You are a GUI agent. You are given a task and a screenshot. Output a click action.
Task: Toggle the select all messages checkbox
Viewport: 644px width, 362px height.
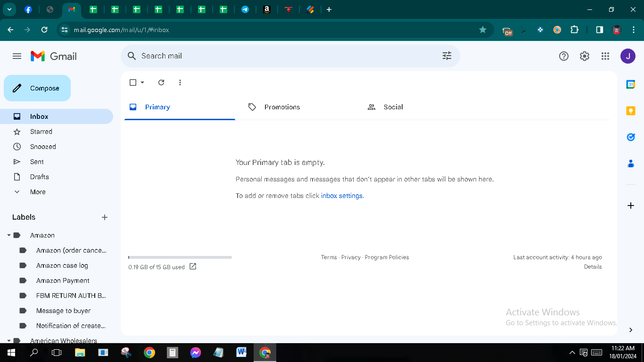133,82
